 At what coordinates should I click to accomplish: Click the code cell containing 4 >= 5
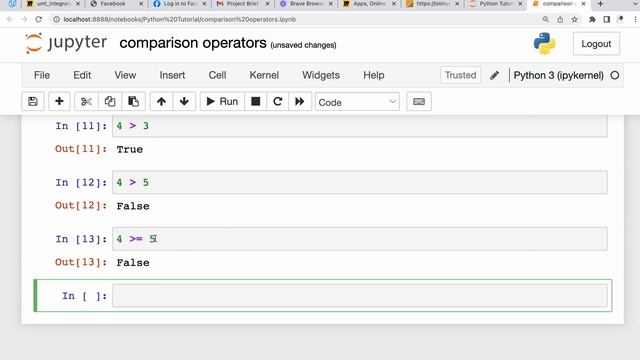pyautogui.click(x=360, y=239)
